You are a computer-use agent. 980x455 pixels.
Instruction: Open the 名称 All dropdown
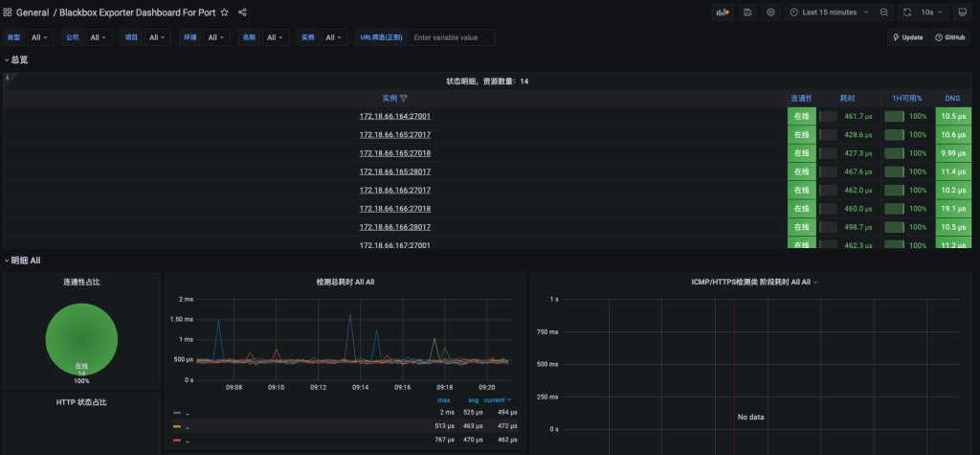(x=276, y=37)
